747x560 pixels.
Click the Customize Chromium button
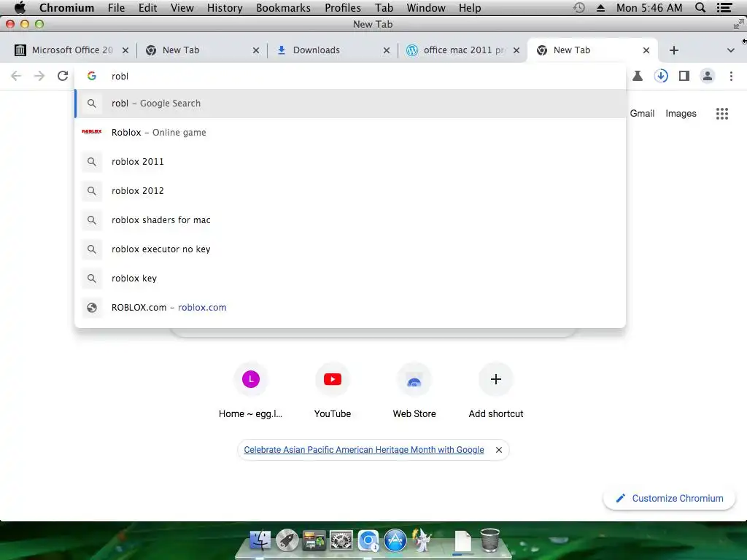pyautogui.click(x=670, y=498)
